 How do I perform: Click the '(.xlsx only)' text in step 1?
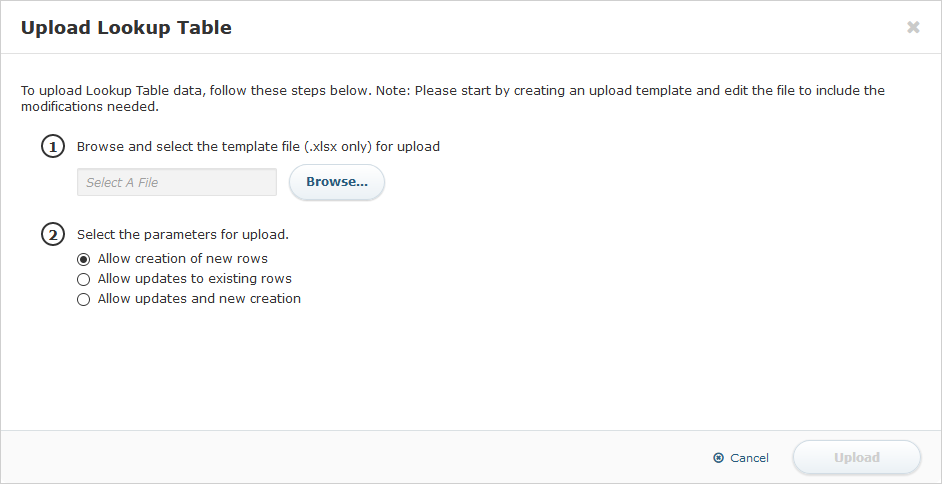(x=338, y=147)
